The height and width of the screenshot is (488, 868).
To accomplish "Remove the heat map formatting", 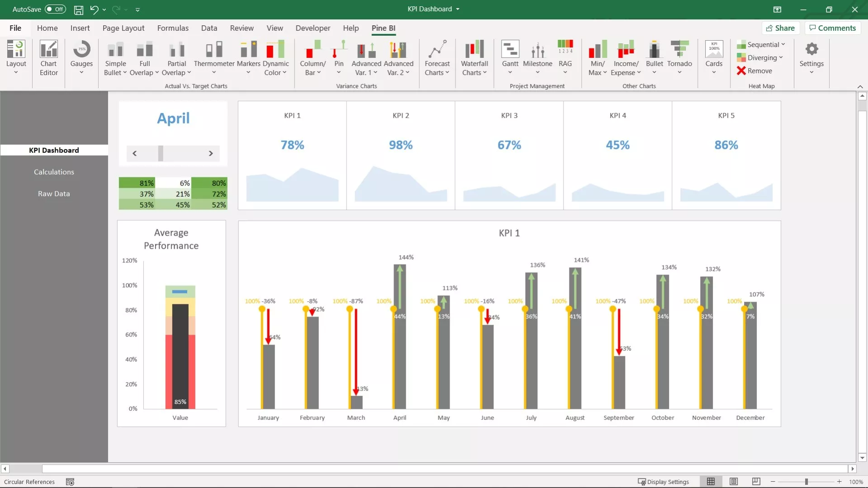I will click(x=754, y=71).
